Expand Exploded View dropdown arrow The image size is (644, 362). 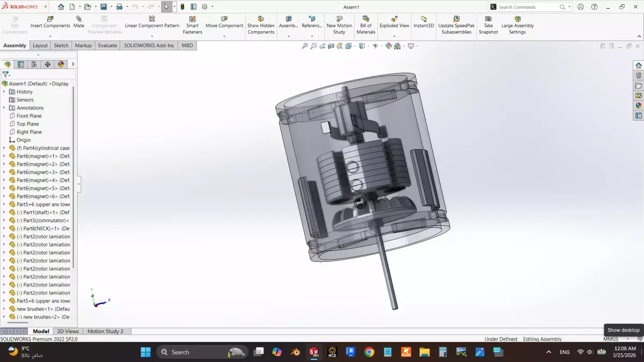[394, 36]
